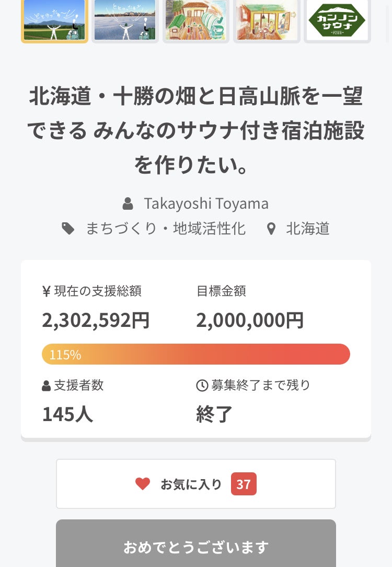Open the Takayoshi Toyama profile link
Screen dimensions: 392x567
pyautogui.click(x=206, y=203)
